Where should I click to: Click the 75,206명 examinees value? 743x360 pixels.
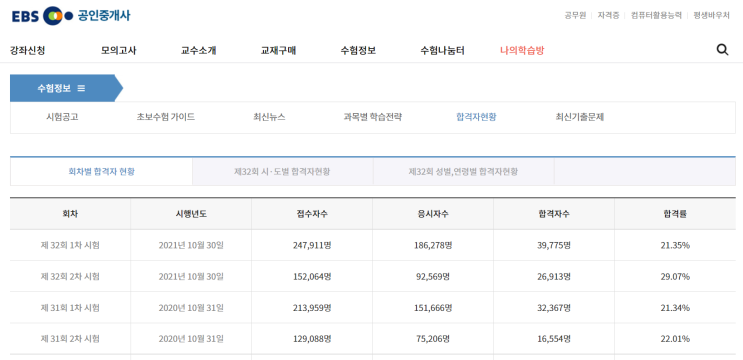(x=433, y=339)
